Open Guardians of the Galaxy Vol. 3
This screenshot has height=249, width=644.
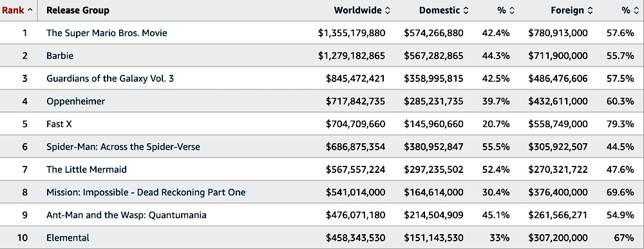(110, 78)
